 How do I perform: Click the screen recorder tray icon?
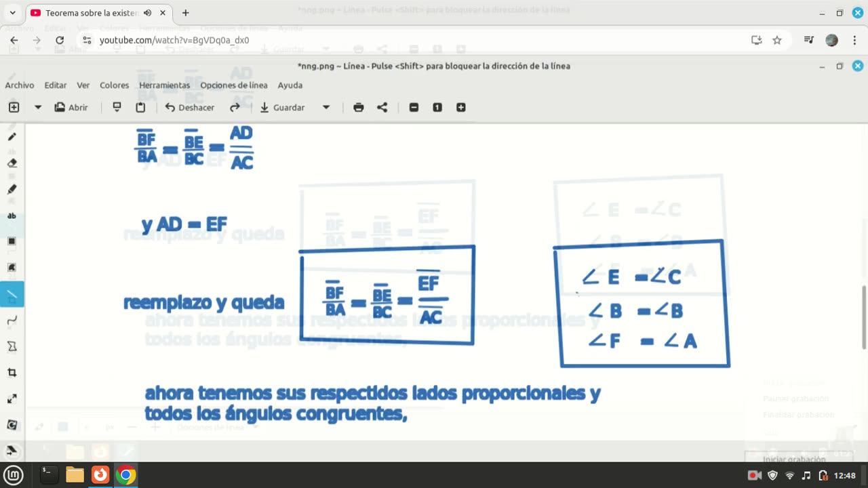pyautogui.click(x=755, y=475)
